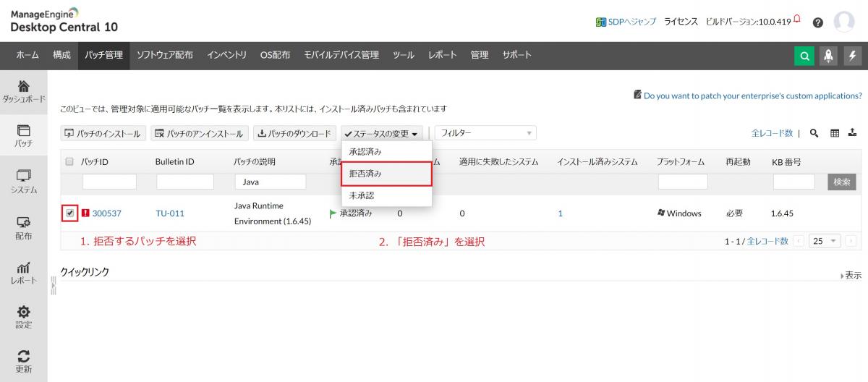
Task: Click パッチのインストール button
Action: coord(103,134)
